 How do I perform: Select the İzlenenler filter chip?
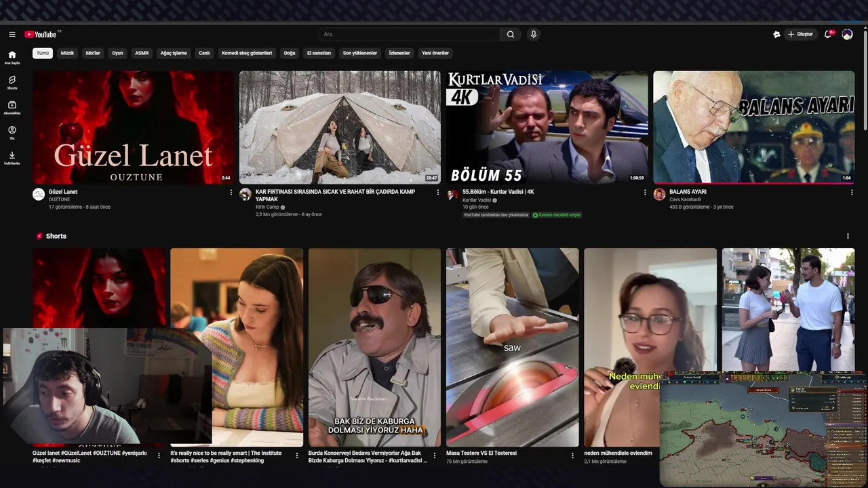(399, 53)
